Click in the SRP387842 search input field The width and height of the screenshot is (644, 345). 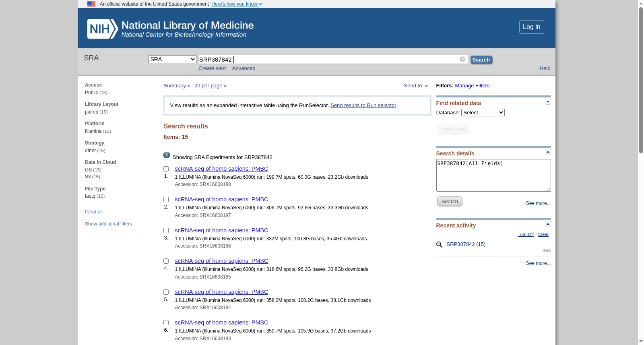(x=333, y=59)
